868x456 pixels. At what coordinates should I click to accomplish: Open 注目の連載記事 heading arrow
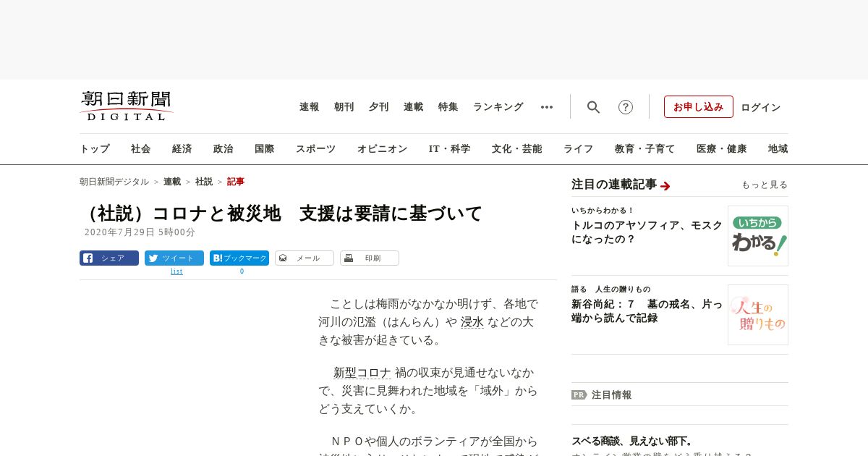click(x=665, y=186)
